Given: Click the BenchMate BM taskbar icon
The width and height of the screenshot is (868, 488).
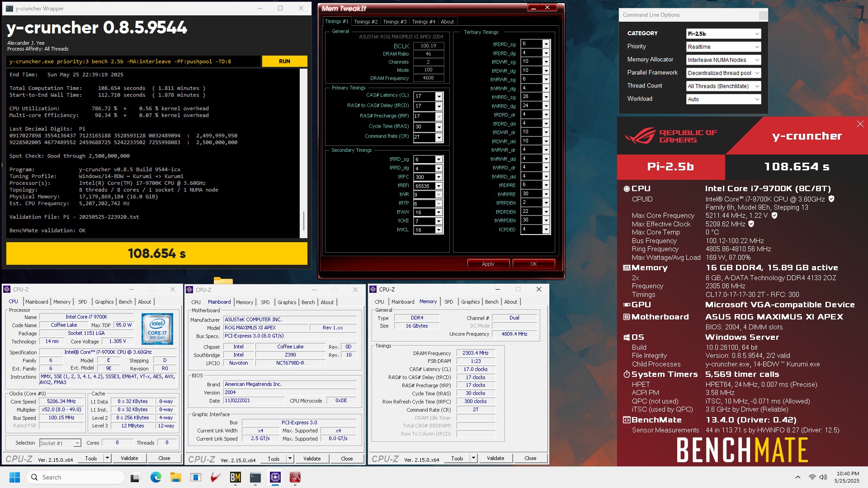Looking at the screenshot, I should [235, 477].
